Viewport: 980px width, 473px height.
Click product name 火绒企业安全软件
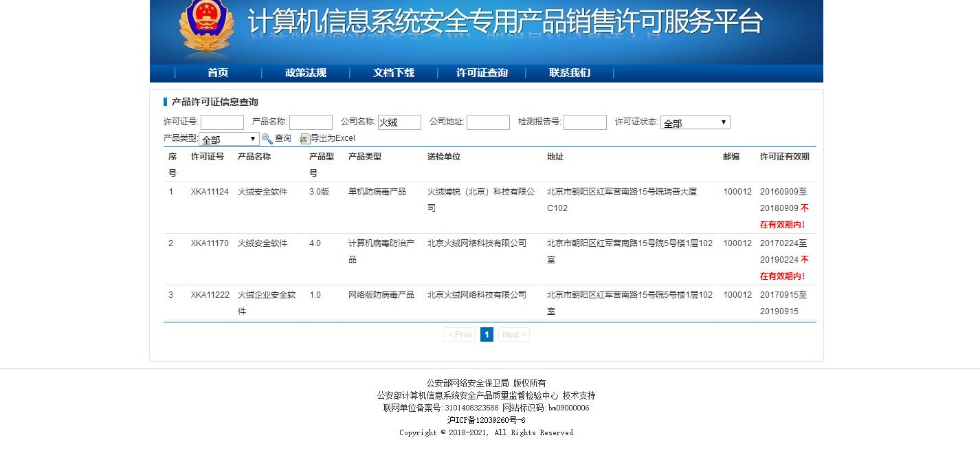[267, 303]
